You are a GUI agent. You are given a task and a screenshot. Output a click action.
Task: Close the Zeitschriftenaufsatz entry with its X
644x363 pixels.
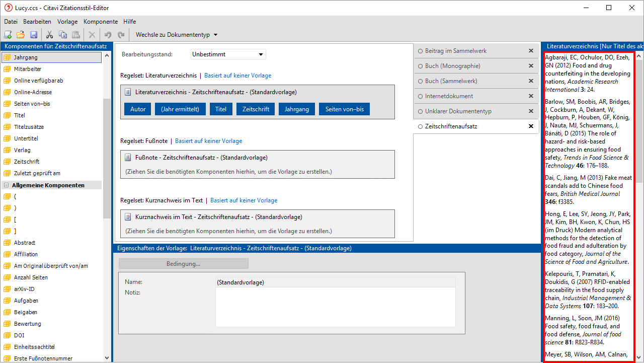coord(531,126)
